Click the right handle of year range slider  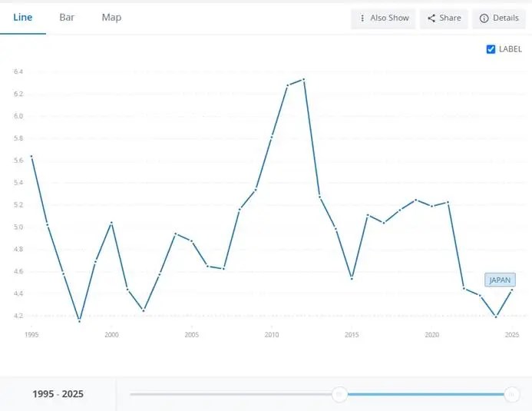(x=511, y=394)
